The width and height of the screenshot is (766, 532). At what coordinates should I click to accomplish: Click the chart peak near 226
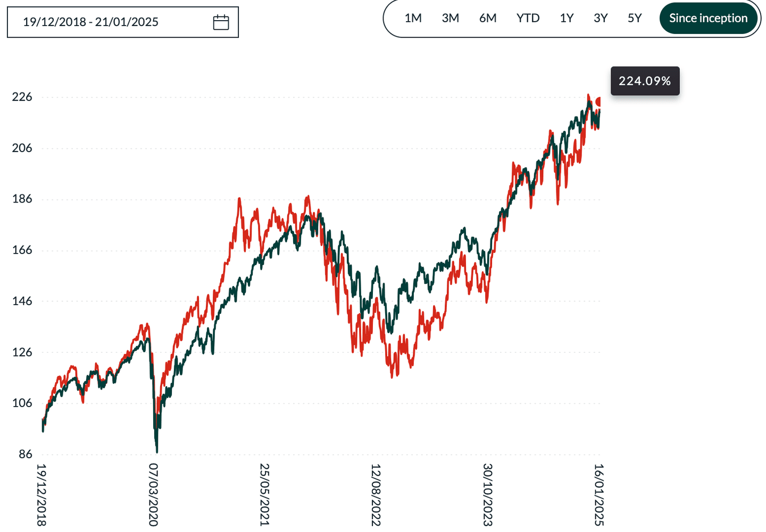click(x=589, y=96)
